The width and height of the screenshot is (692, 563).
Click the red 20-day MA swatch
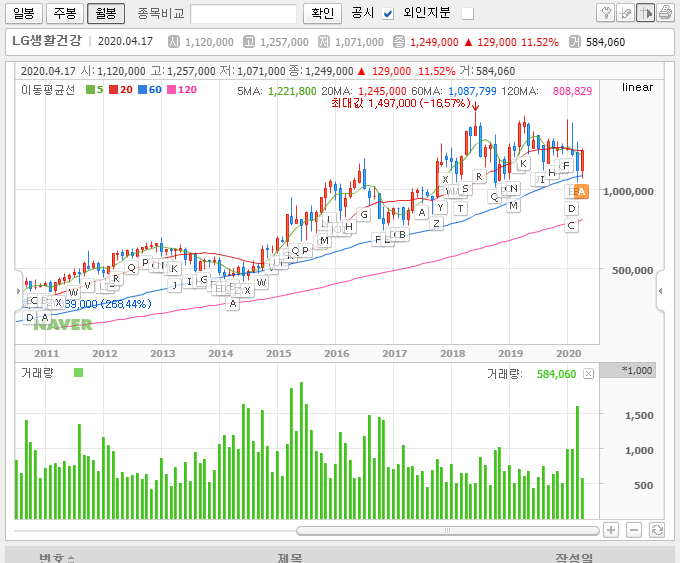pos(114,90)
